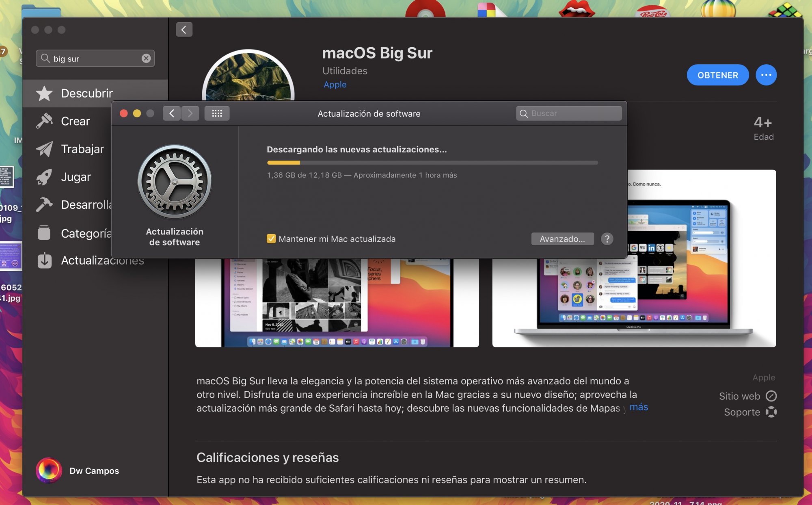Click the show all preferences grid icon
Viewport: 812px width, 505px height.
click(x=217, y=113)
